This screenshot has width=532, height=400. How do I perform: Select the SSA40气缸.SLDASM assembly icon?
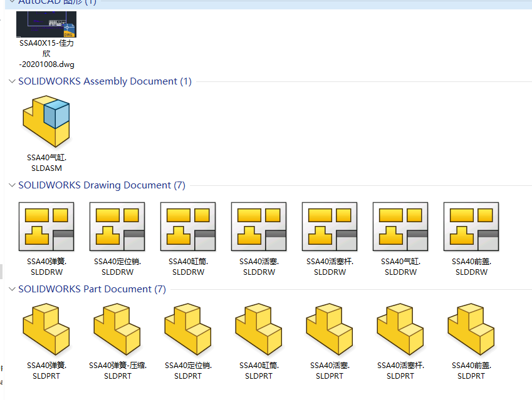click(46, 121)
